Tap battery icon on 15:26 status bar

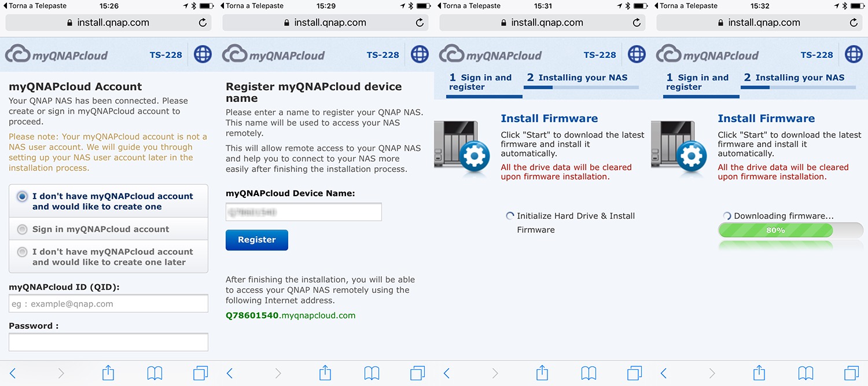coord(207,6)
